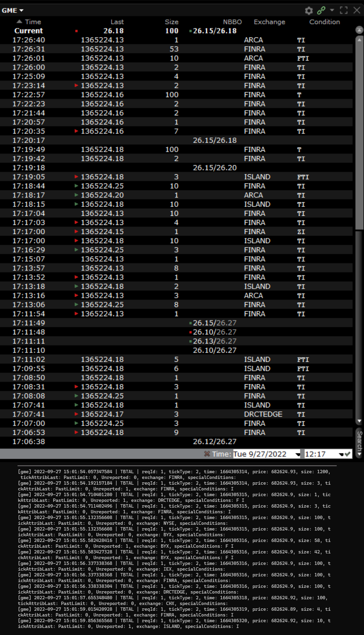The width and height of the screenshot is (364, 635).
Task: Click the green up-tick arrow at 17:18:44
Action: tap(77, 186)
